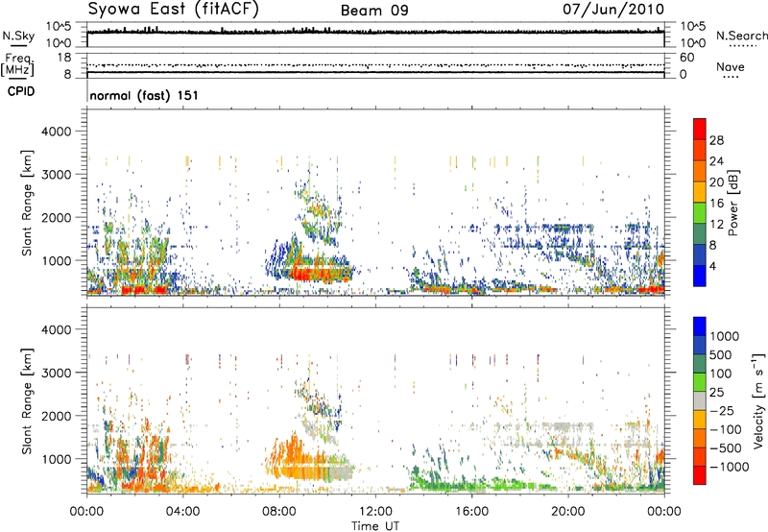Click the '4000' tick in the power panel
This screenshot has height=532, width=768.
click(56, 132)
